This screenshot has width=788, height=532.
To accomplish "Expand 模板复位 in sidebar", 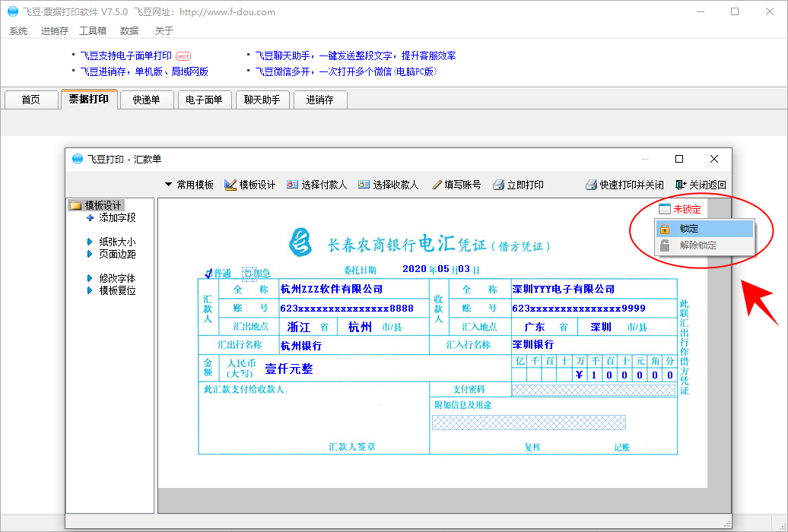I will pyautogui.click(x=111, y=290).
